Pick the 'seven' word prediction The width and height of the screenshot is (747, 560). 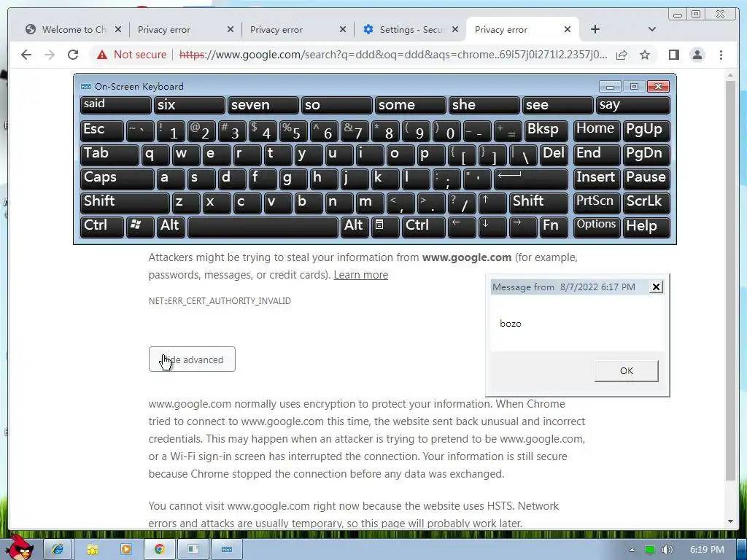(x=263, y=105)
